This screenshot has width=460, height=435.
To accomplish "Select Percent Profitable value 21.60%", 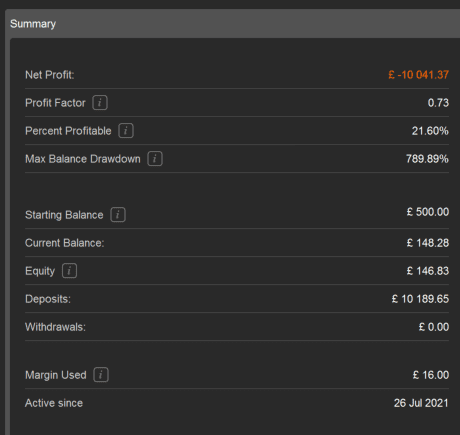I will (x=430, y=131).
